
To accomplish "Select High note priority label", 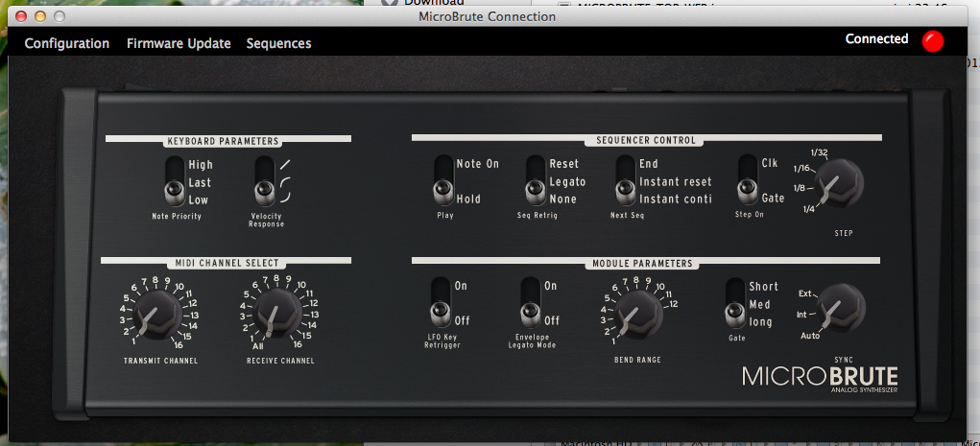I will coord(201,165).
